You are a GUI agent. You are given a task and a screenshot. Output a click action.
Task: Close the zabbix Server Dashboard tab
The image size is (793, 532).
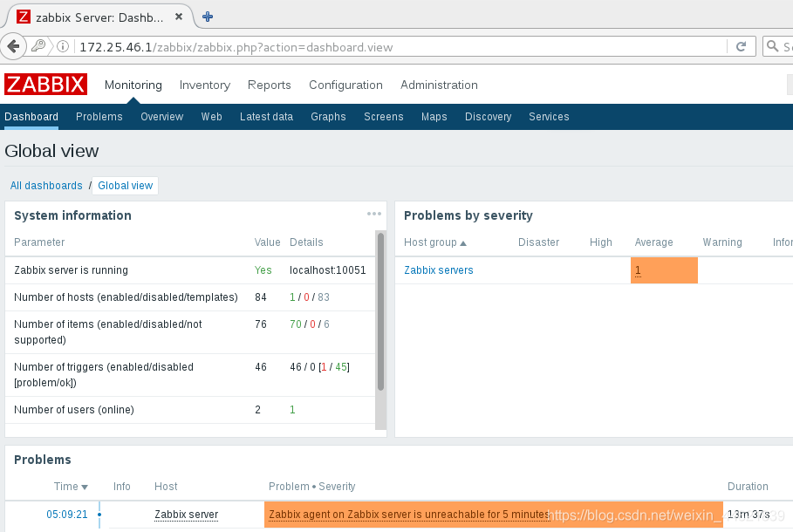pos(179,17)
